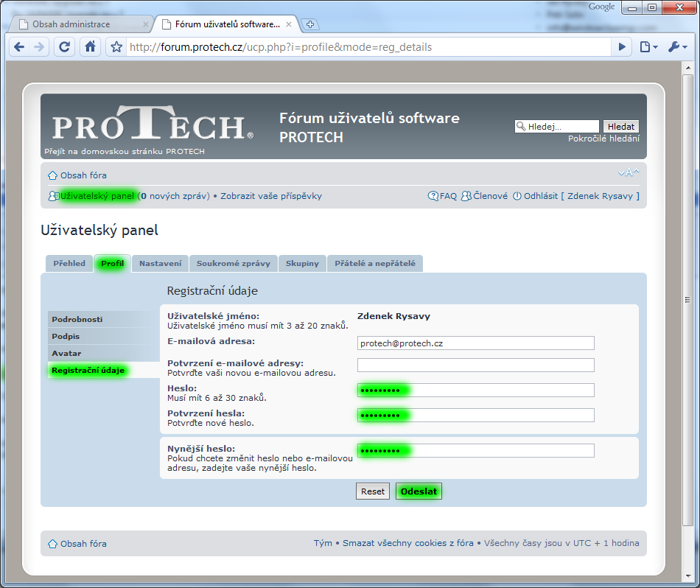The width and height of the screenshot is (700, 588).
Task: Open the Přátelé a nepřátelé tab
Action: [x=375, y=263]
